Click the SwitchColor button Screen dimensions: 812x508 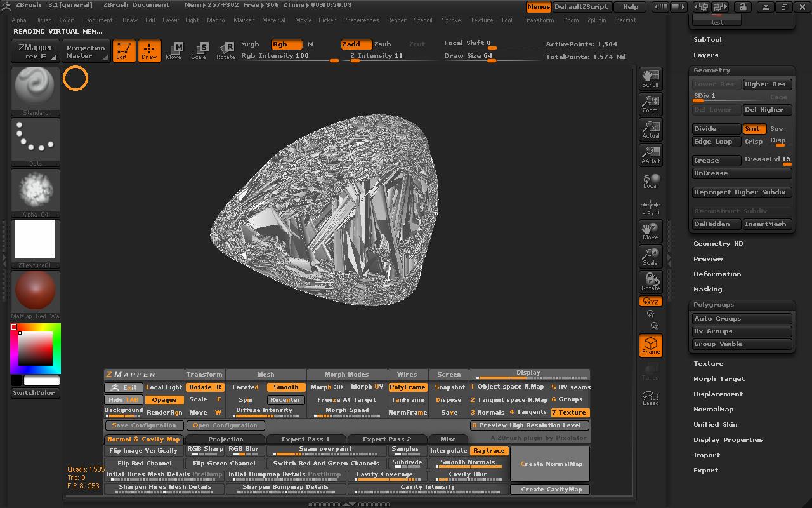(36, 393)
